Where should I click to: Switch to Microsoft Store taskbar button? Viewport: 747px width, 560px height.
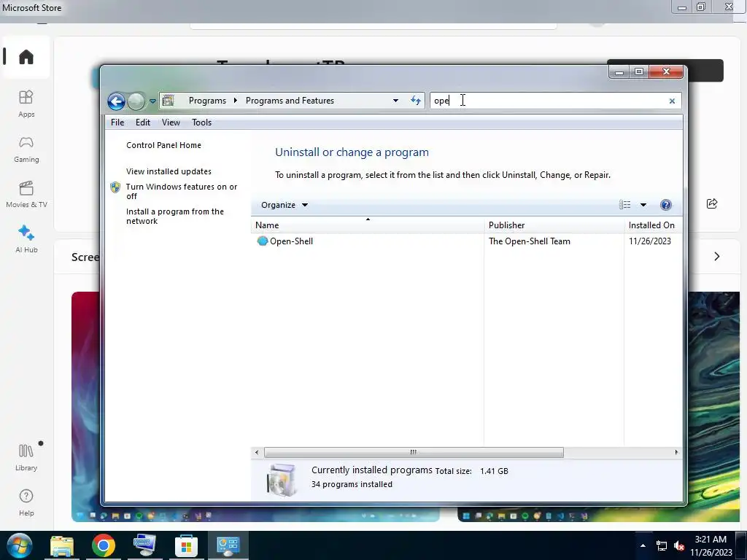tap(186, 545)
